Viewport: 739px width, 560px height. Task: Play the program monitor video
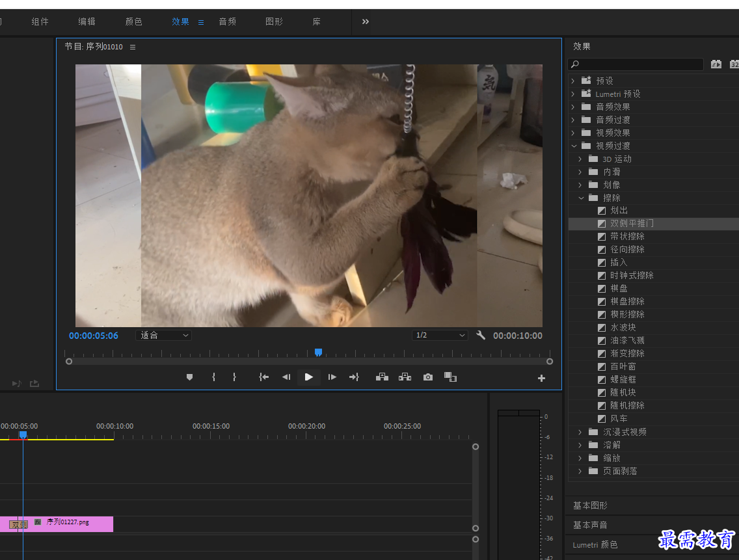click(x=309, y=377)
